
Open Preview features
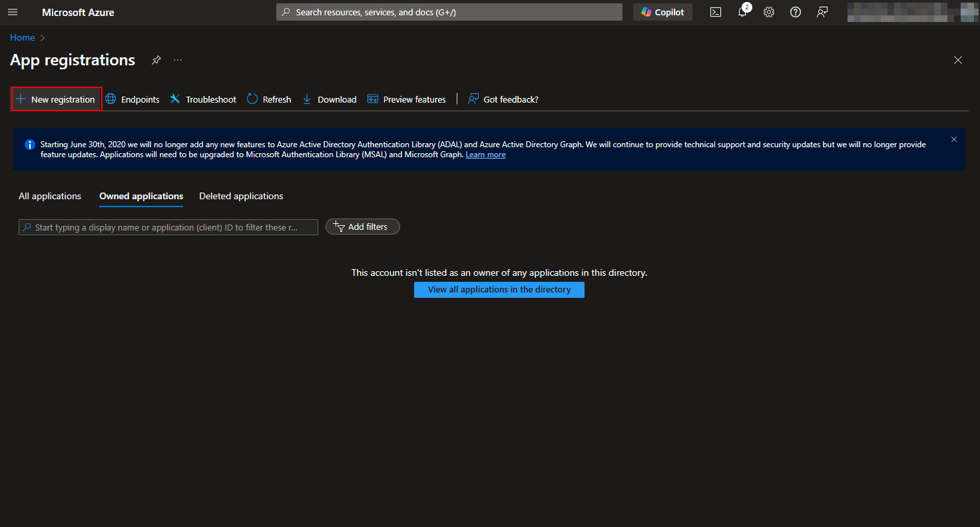(407, 99)
